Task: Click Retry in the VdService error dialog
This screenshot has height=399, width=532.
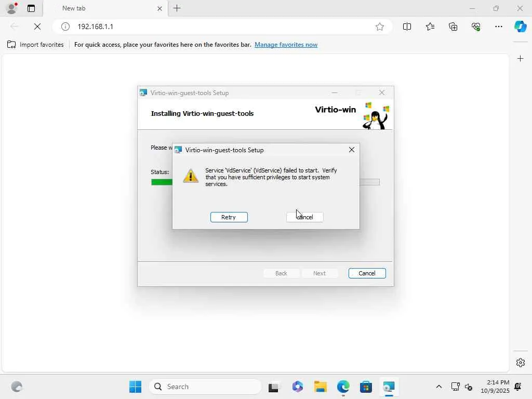Action: [x=229, y=217]
